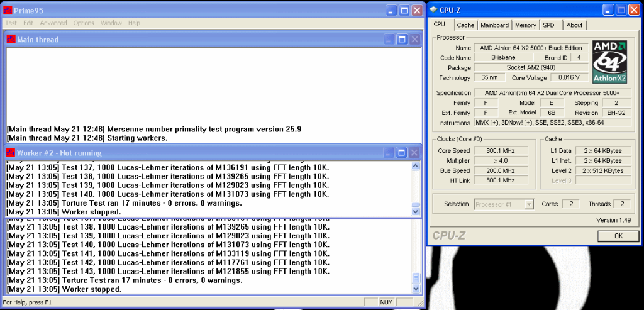The width and height of the screenshot is (644, 310).
Task: Click 'For Help, press F1' status text
Action: tap(27, 302)
